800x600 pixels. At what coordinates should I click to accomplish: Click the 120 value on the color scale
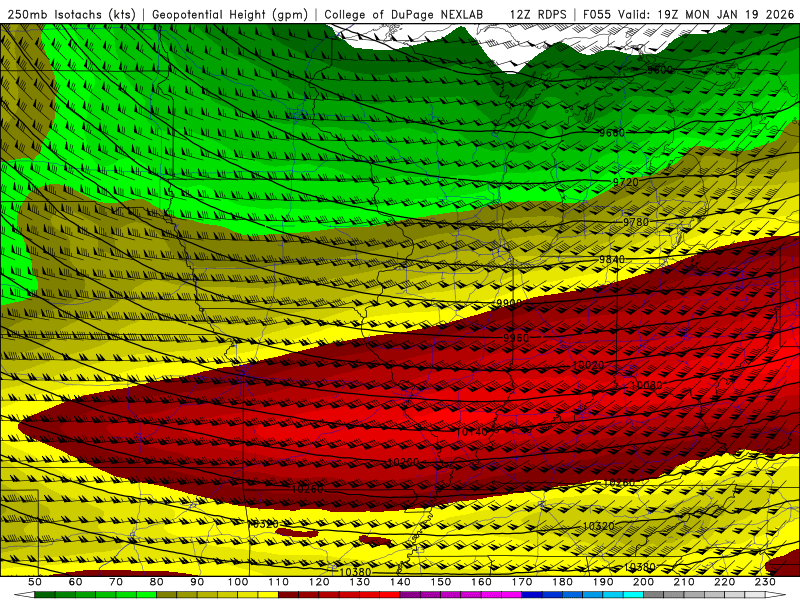319,582
